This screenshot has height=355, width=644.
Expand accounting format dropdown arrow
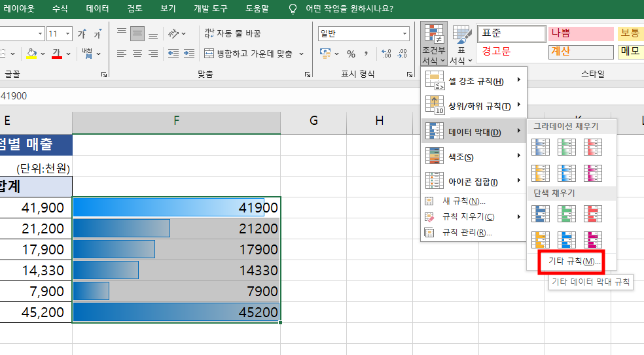[x=337, y=54]
